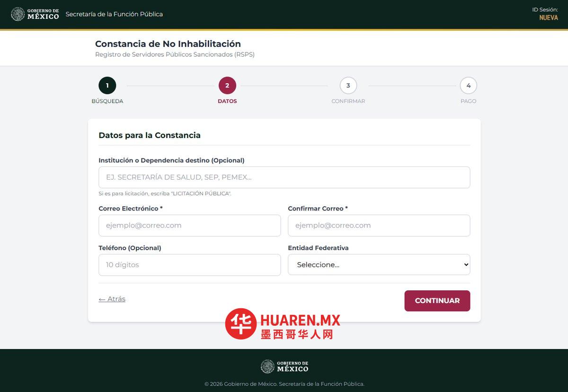Click step 4 Pago circle
568x392 pixels.
pos(469,86)
